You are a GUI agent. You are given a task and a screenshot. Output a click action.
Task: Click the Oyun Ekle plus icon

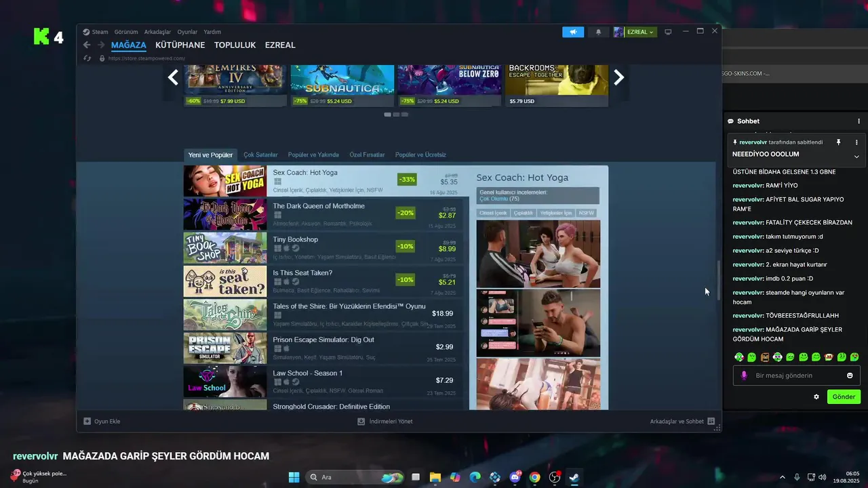(x=87, y=421)
